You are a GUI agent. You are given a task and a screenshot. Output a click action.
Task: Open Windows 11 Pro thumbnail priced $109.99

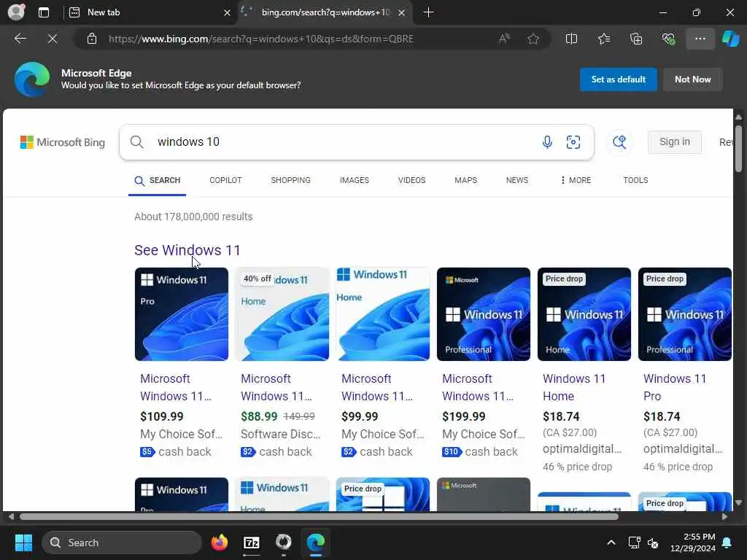pyautogui.click(x=182, y=314)
